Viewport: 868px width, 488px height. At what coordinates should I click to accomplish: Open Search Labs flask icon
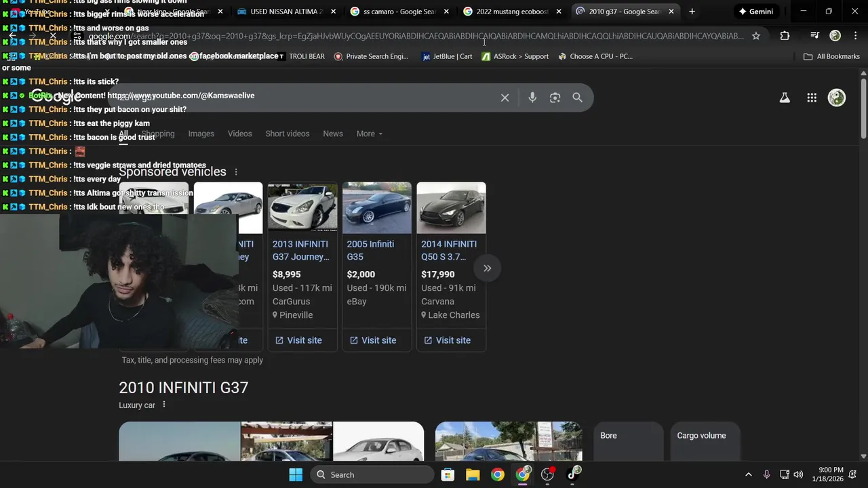pos(785,98)
